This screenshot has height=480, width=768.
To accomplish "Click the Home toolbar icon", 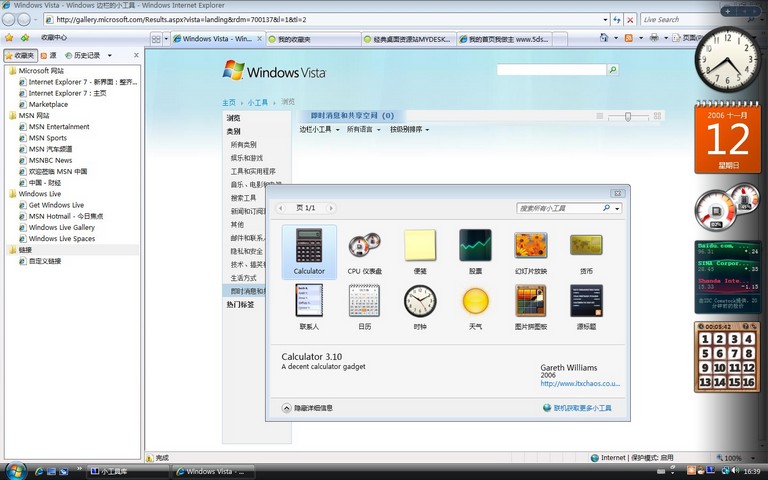I will click(604, 38).
